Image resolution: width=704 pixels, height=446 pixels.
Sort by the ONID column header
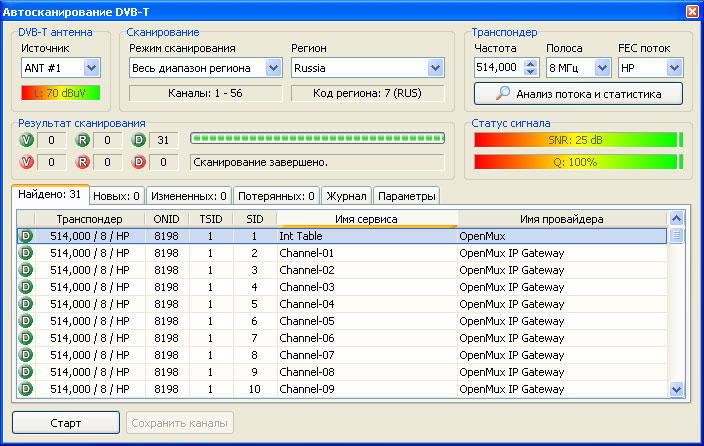click(x=167, y=219)
